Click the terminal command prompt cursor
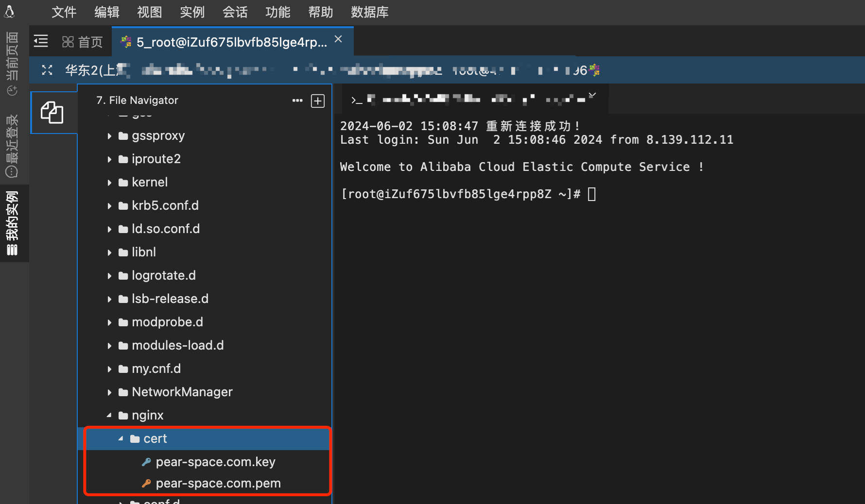Image resolution: width=865 pixels, height=504 pixels. (x=592, y=194)
